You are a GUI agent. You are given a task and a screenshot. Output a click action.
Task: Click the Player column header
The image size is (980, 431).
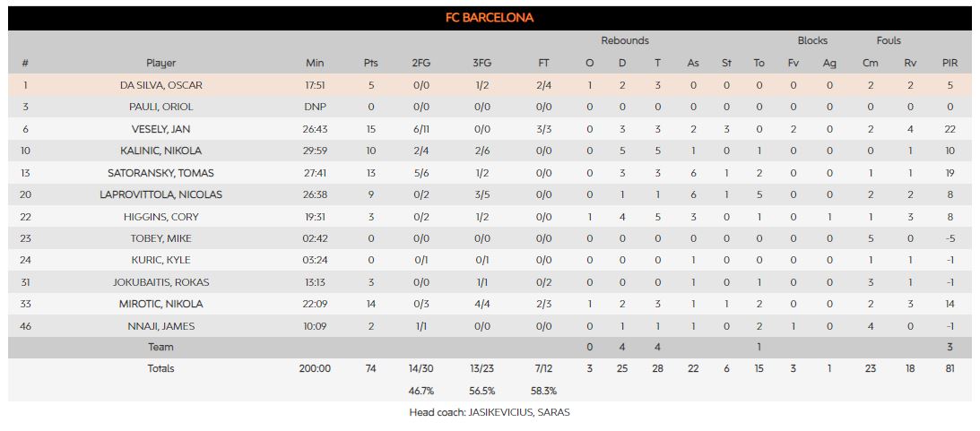coord(161,63)
